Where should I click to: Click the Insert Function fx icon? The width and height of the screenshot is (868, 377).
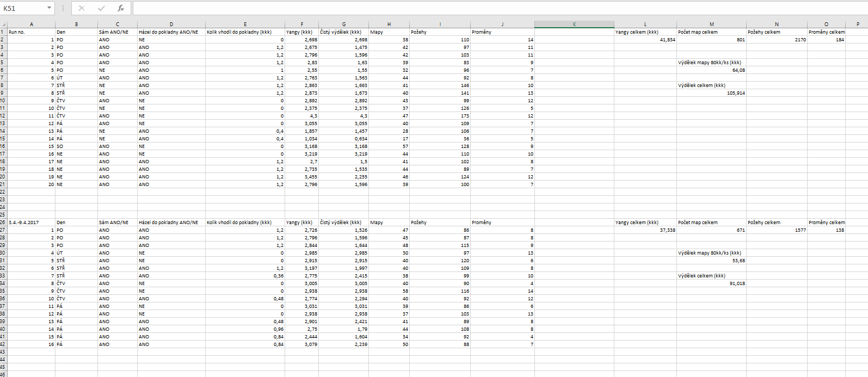pyautogui.click(x=121, y=8)
